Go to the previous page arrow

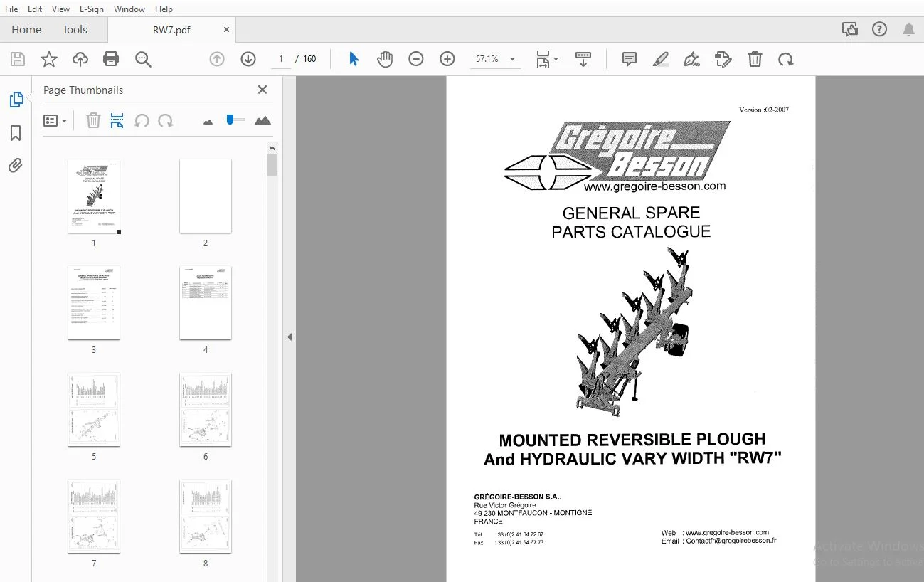[x=217, y=59]
